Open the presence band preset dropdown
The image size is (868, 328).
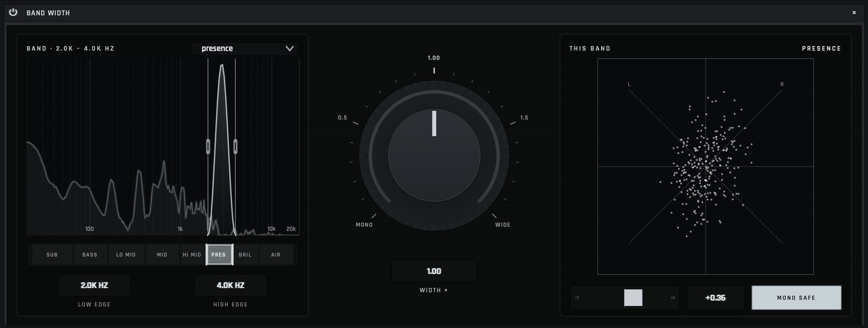[x=245, y=49]
